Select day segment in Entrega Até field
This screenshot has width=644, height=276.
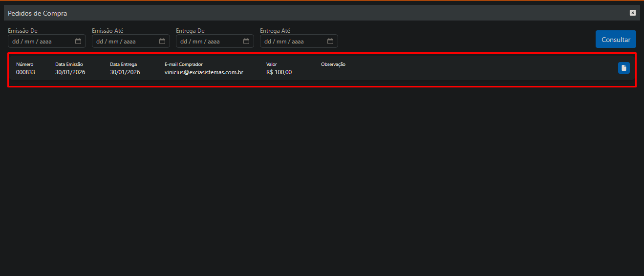pos(267,42)
